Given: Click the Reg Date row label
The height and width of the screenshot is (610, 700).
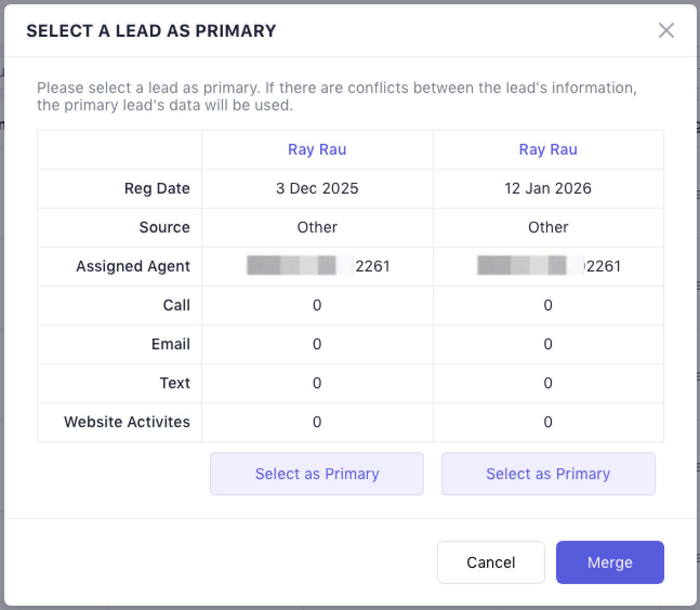Looking at the screenshot, I should pos(157,188).
